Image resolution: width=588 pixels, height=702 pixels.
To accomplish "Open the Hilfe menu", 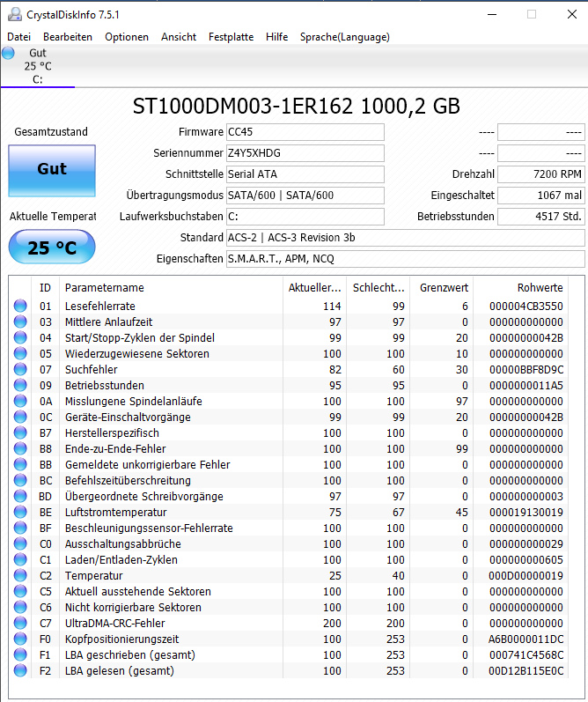I will point(276,37).
